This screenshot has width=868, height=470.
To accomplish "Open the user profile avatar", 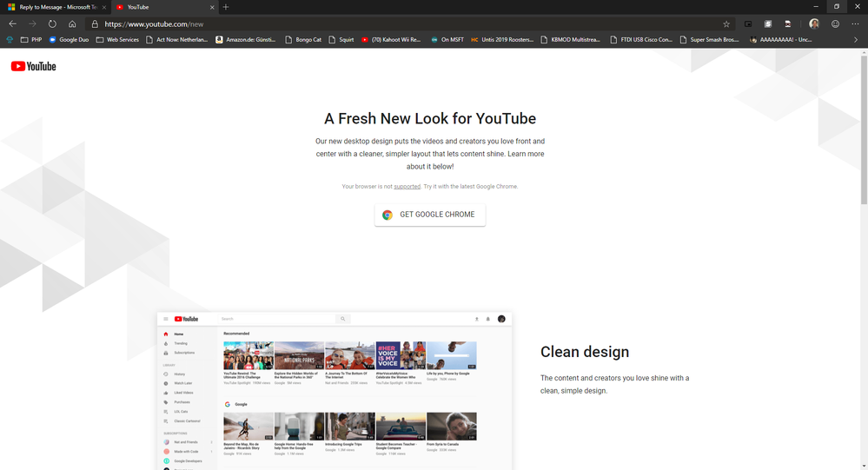I will pyautogui.click(x=814, y=23).
